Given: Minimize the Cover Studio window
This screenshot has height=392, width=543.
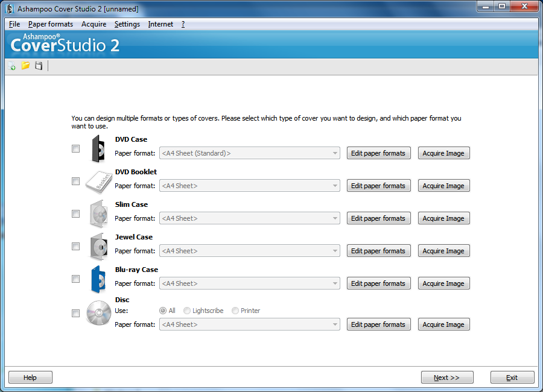Looking at the screenshot, I should tap(486, 7).
